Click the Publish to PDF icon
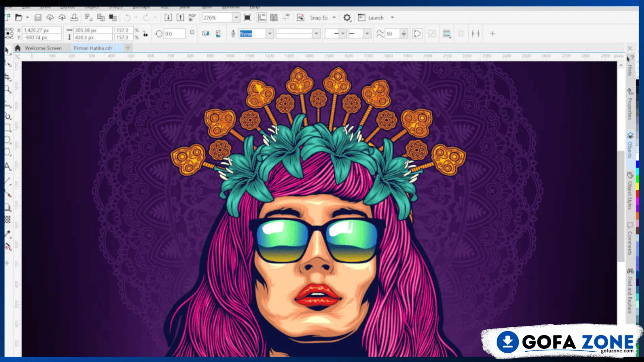 click(192, 17)
